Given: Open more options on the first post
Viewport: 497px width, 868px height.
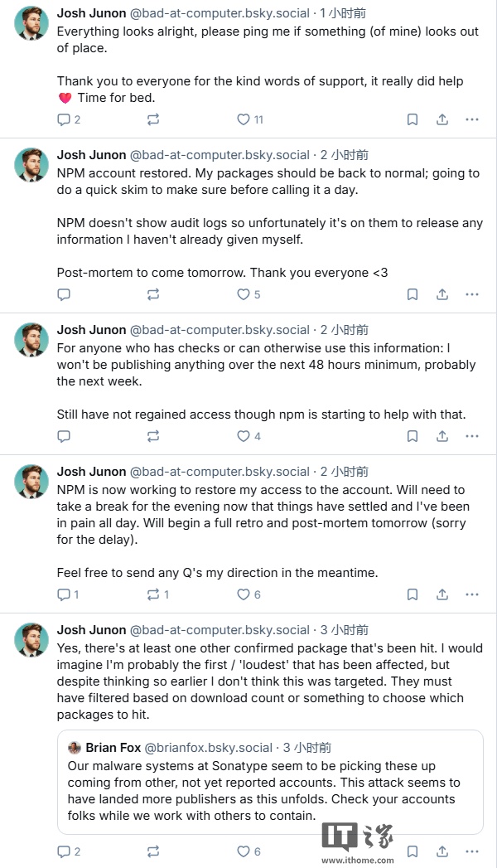Looking at the screenshot, I should [x=472, y=119].
